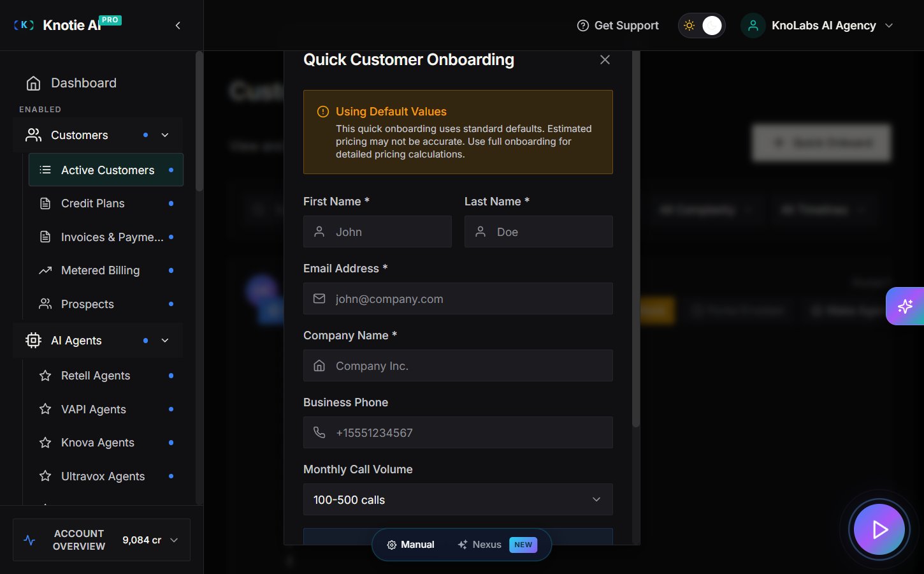This screenshot has height=574, width=924.
Task: Click the Ultravox Agents star icon
Action: tap(45, 476)
